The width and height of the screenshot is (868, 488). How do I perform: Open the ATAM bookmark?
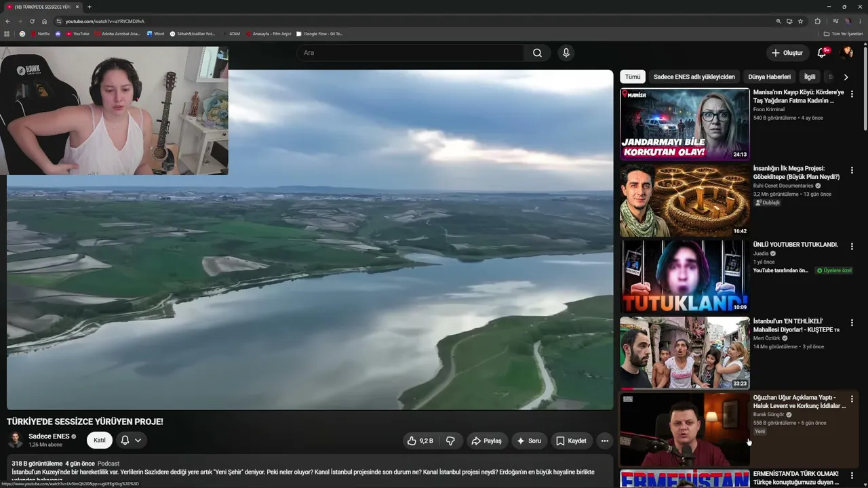tap(231, 33)
